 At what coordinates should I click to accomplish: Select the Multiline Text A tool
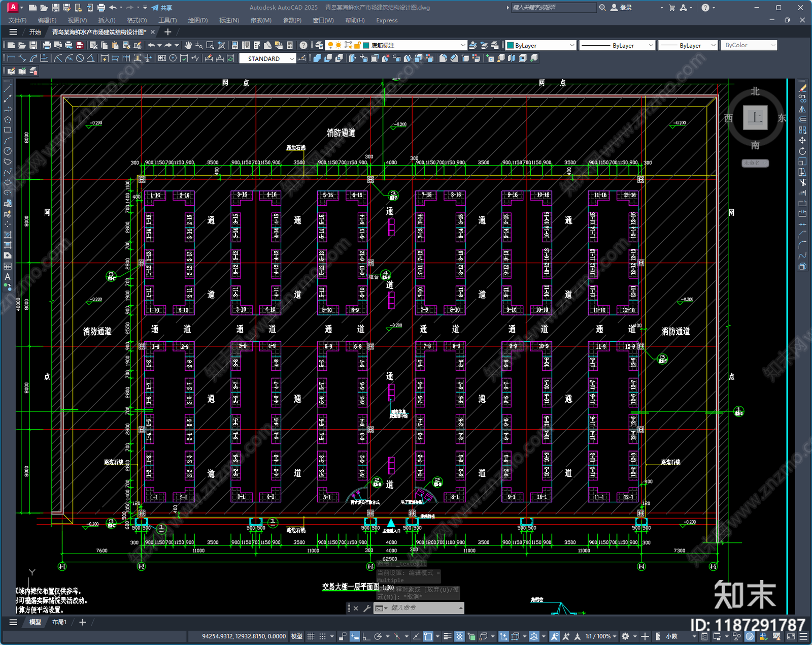point(8,277)
